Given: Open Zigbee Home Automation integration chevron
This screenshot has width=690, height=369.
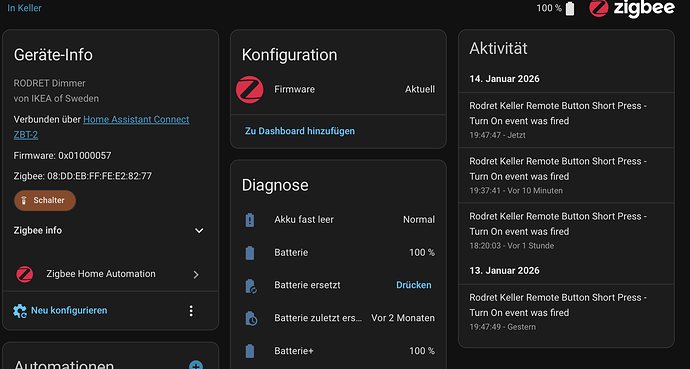Looking at the screenshot, I should [x=196, y=274].
